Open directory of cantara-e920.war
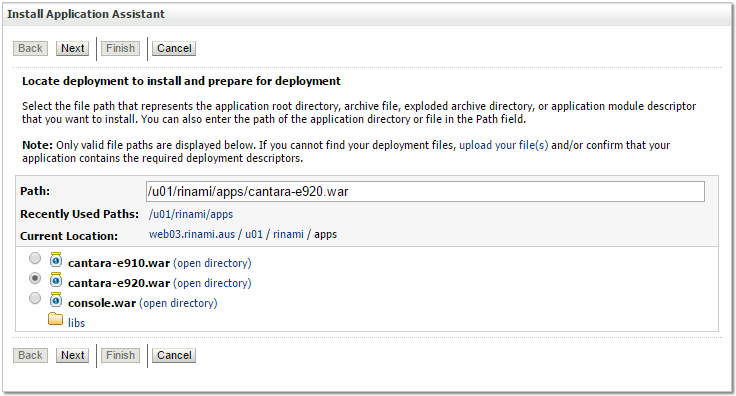This screenshot has width=736, height=396. (x=212, y=283)
